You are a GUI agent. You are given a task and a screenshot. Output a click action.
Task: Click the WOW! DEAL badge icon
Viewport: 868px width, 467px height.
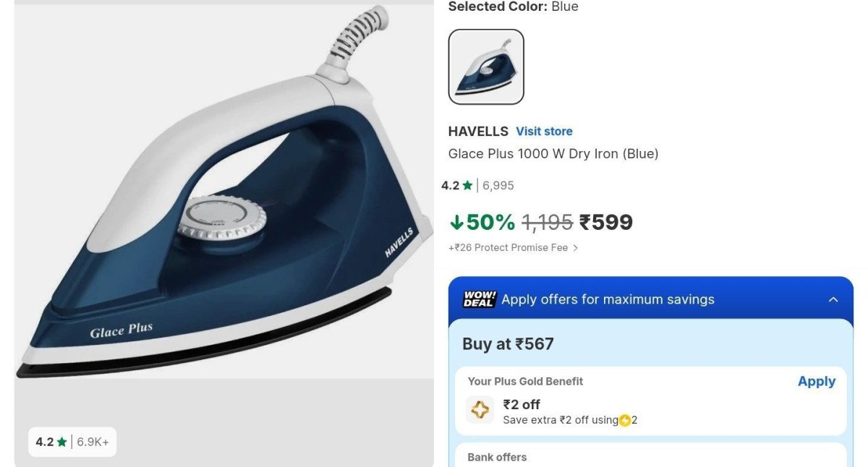click(479, 299)
